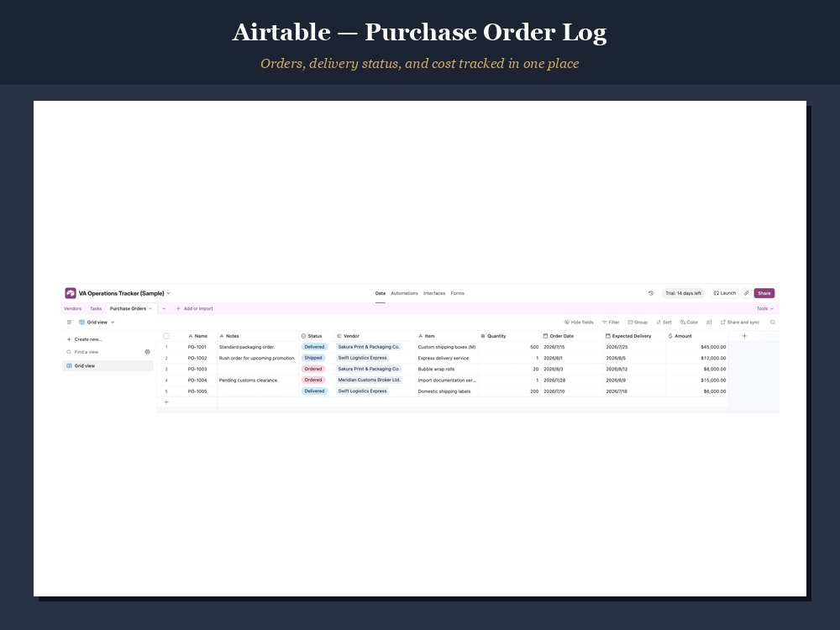Click the Ordered status pill for PO-1003
This screenshot has height=630, width=840.
tap(313, 369)
